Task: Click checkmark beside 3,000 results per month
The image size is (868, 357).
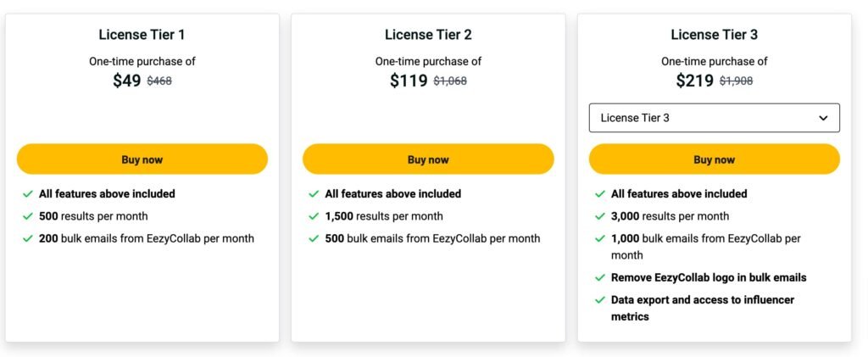Action: click(600, 216)
